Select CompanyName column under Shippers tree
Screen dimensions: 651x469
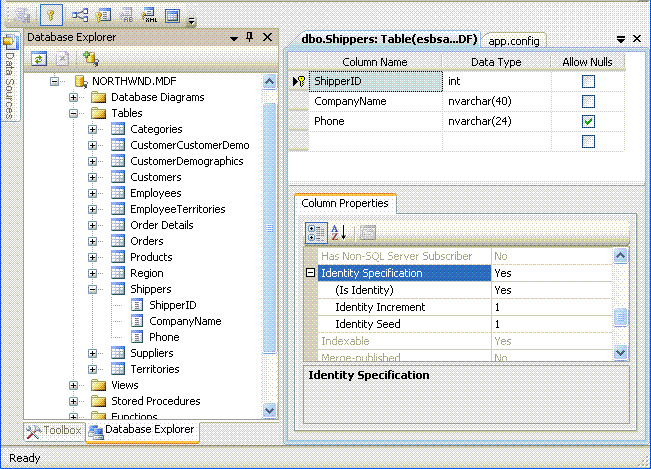point(185,321)
